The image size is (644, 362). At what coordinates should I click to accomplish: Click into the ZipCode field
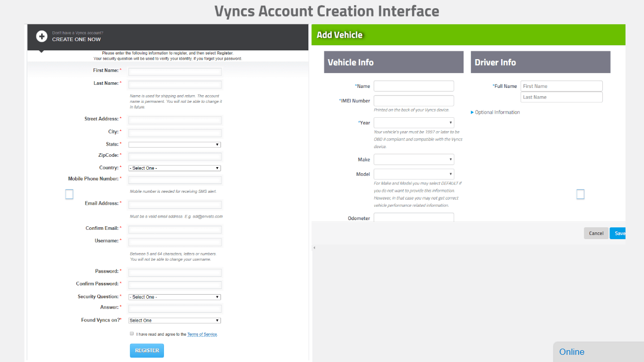175,156
